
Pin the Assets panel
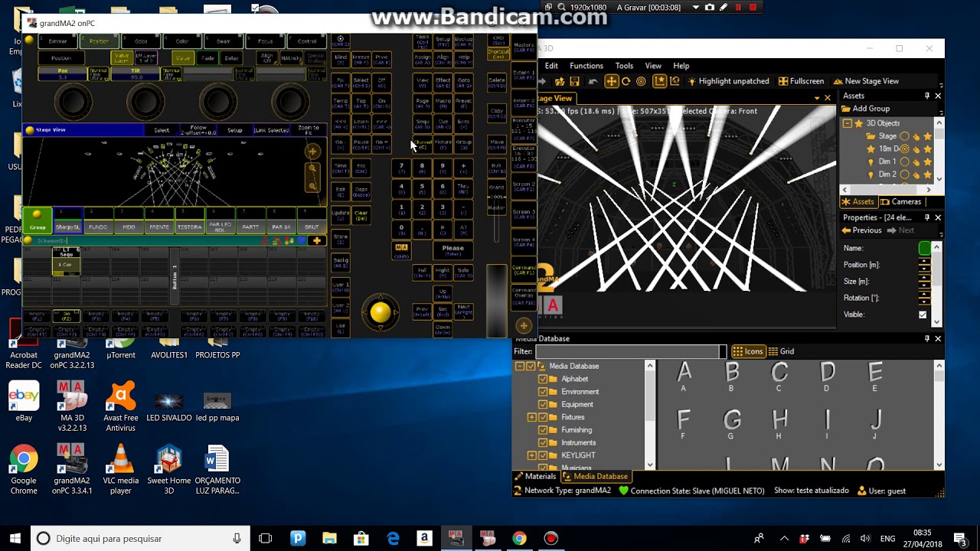pyautogui.click(x=926, y=96)
